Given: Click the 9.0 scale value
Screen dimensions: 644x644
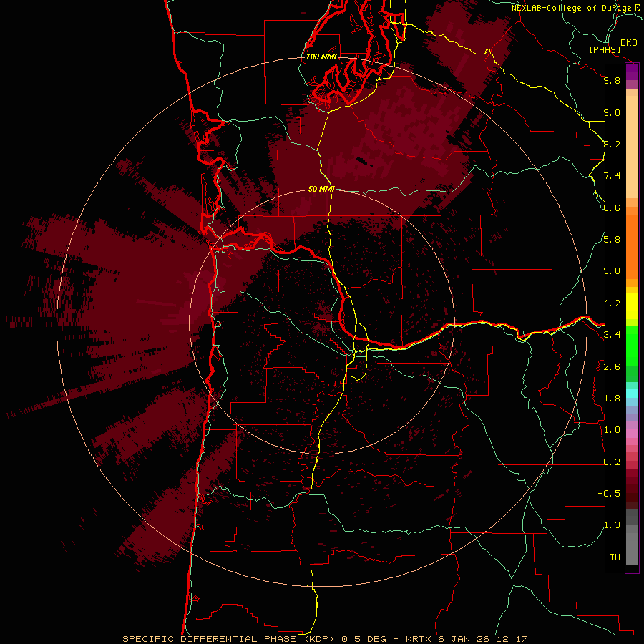Looking at the screenshot, I should coord(612,113).
